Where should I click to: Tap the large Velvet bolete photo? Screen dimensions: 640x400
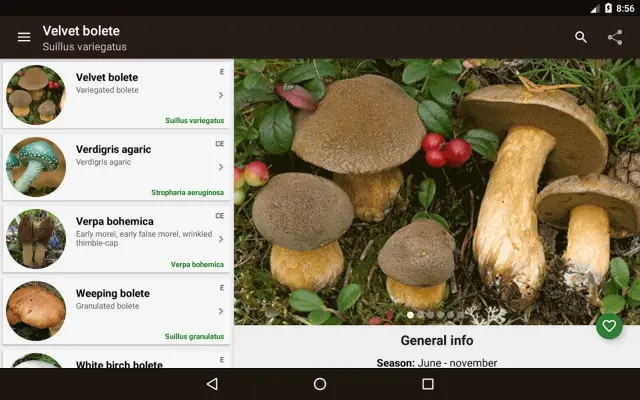(x=436, y=190)
